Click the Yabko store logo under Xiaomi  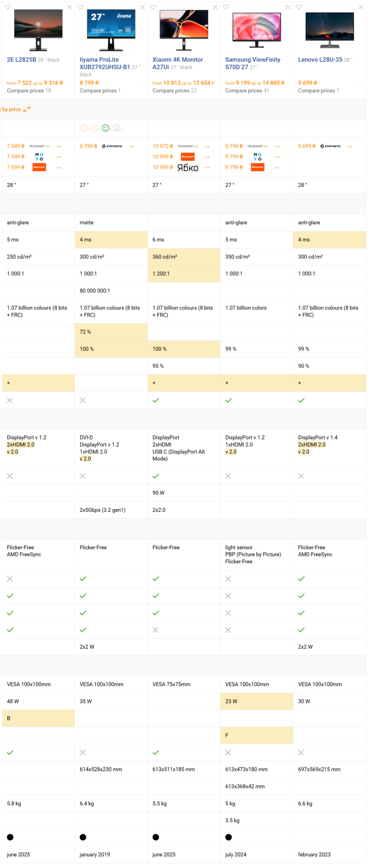[187, 167]
